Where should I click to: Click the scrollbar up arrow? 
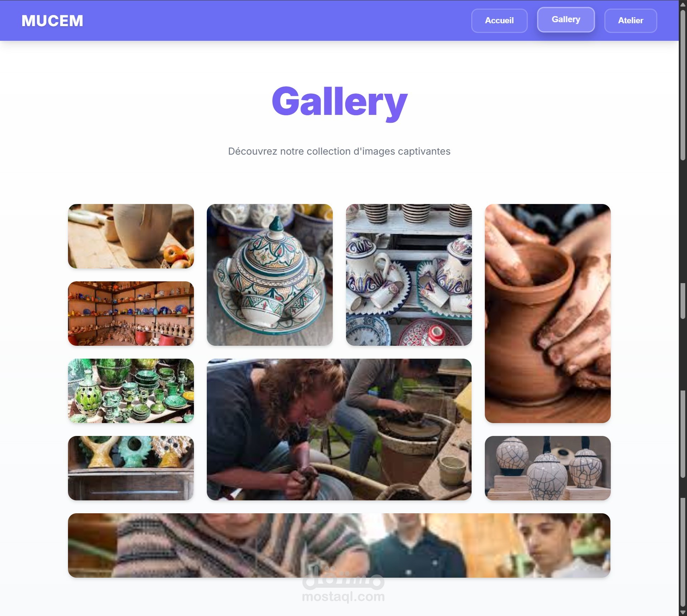(x=683, y=4)
